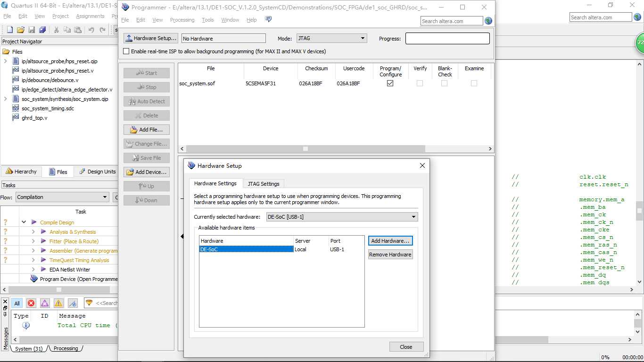
Task: Switch to JTAG Settings tab
Action: 264,184
